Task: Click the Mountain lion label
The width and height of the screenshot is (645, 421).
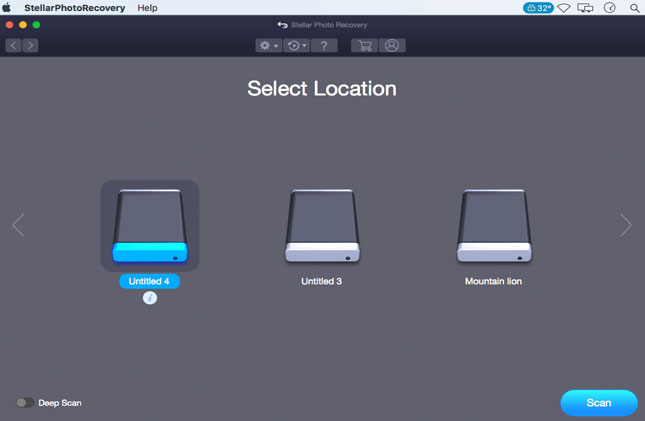Action: [x=493, y=281]
